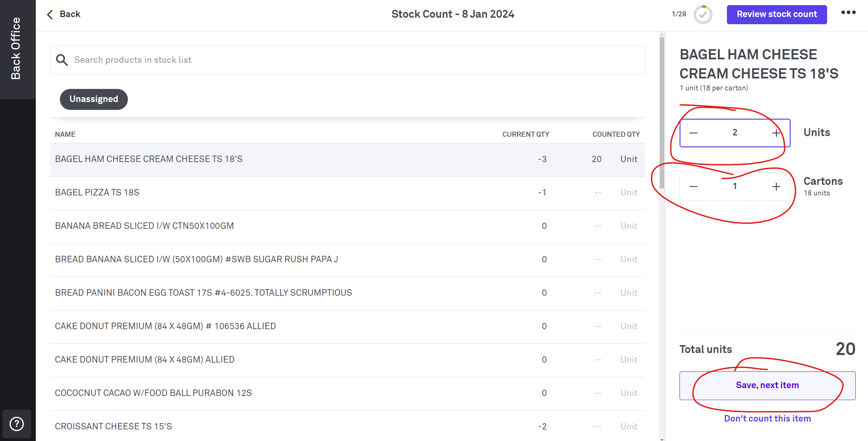Screen dimensions: 868x441
Task: Open the three-dot more options menu
Action: 848,13
